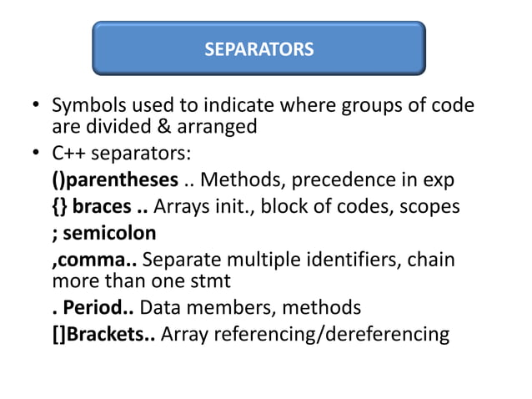
Task: Click the '[]' brackets symbol
Action: pyautogui.click(x=59, y=335)
